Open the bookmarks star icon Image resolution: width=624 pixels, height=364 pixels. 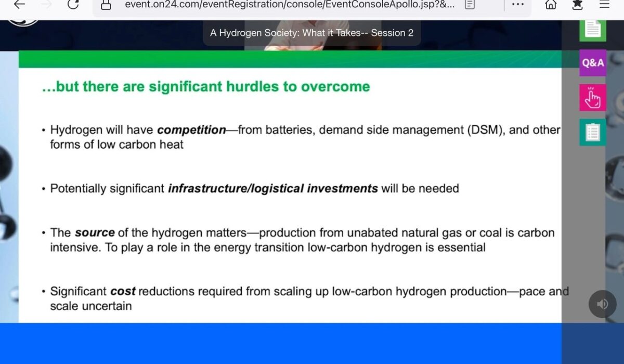coord(577,5)
